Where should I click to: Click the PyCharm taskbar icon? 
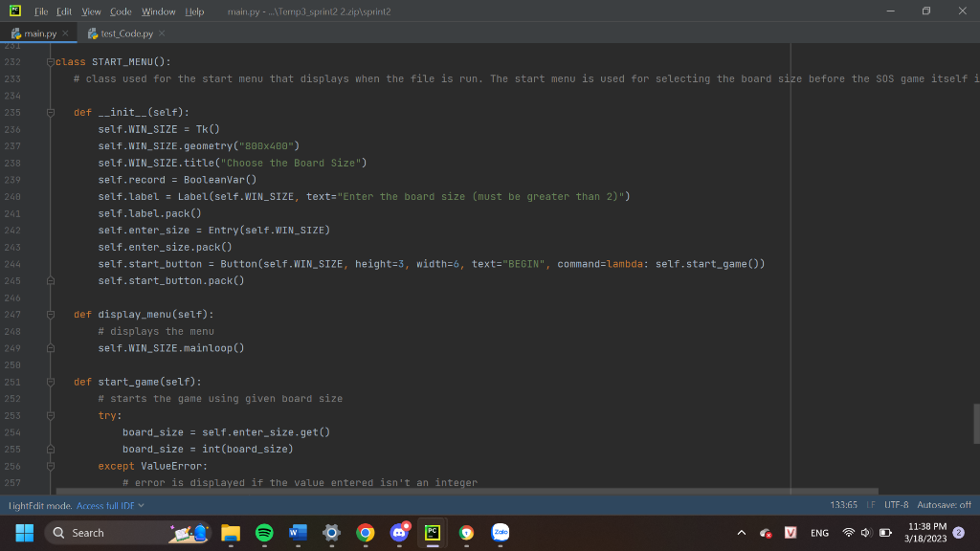(433, 533)
